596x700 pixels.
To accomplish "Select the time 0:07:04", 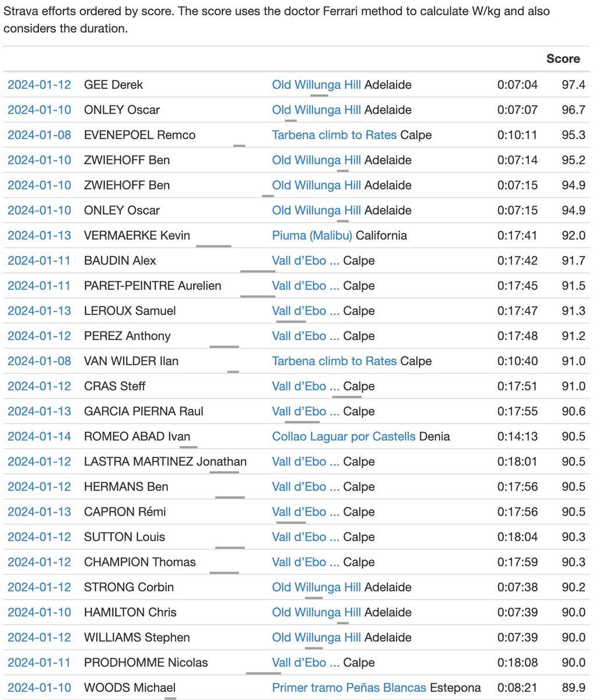I will (x=517, y=85).
